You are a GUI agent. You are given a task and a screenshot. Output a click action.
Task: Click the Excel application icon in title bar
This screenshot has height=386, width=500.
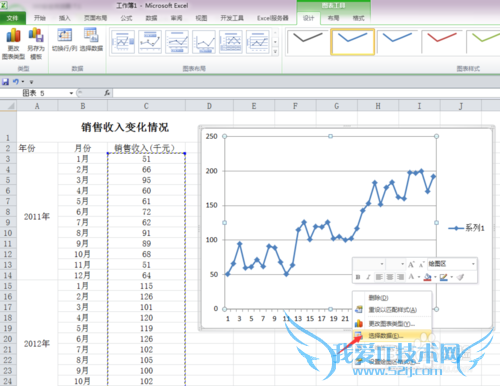pos(4,5)
